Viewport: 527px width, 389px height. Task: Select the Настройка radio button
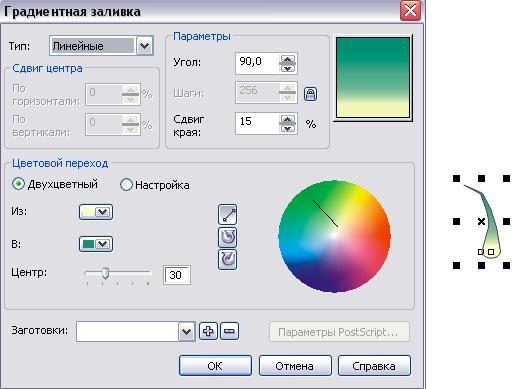tap(126, 185)
